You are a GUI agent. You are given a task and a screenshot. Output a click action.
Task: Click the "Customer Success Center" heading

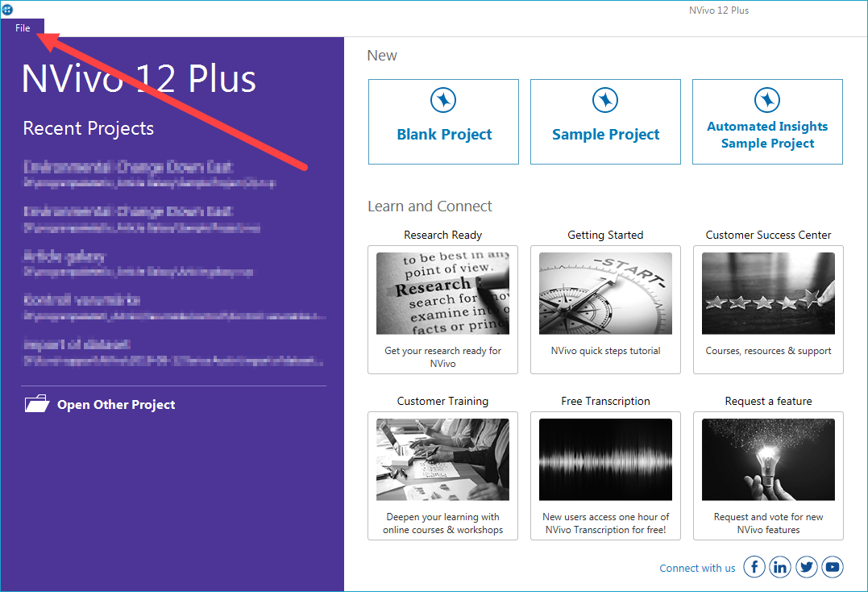(x=768, y=235)
